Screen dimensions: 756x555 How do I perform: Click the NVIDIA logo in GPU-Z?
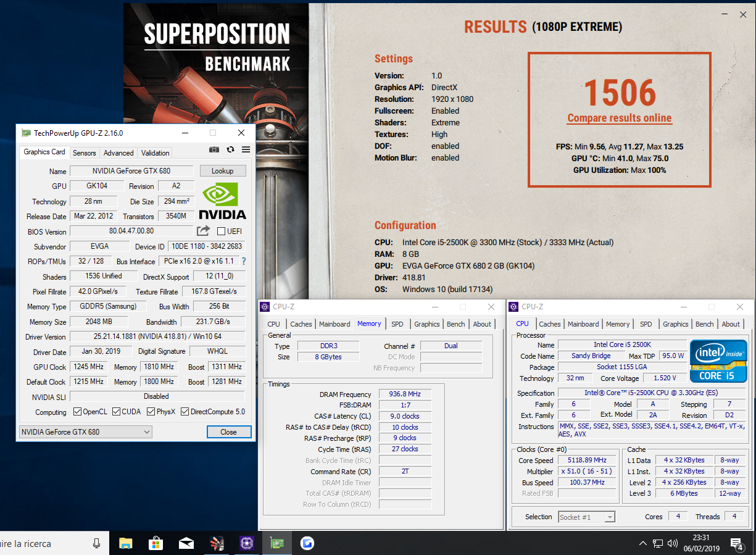tap(222, 201)
